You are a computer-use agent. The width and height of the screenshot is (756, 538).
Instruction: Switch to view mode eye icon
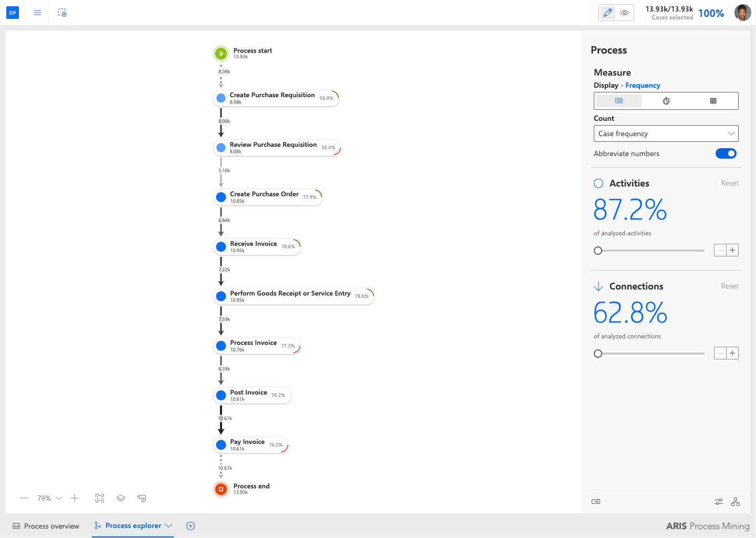(x=625, y=13)
